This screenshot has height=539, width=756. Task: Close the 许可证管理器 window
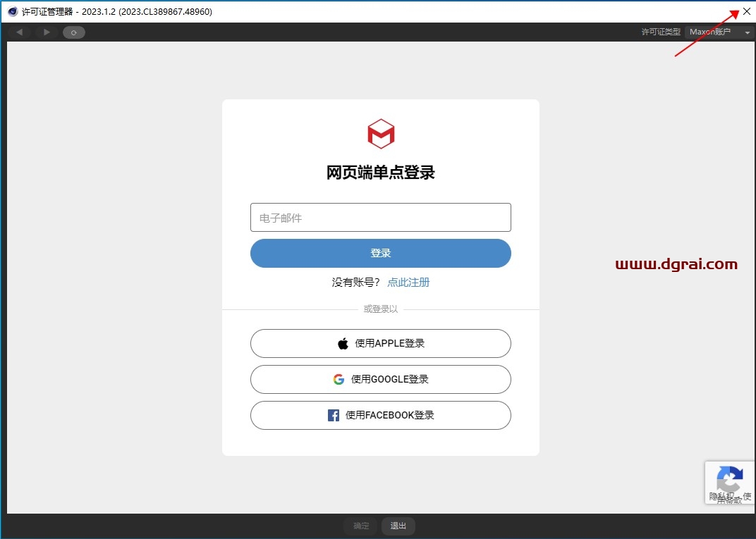coord(746,11)
